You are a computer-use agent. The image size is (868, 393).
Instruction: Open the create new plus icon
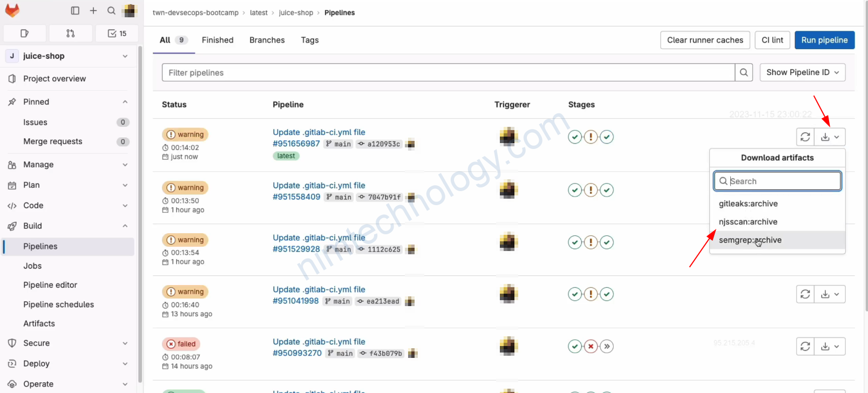click(93, 11)
